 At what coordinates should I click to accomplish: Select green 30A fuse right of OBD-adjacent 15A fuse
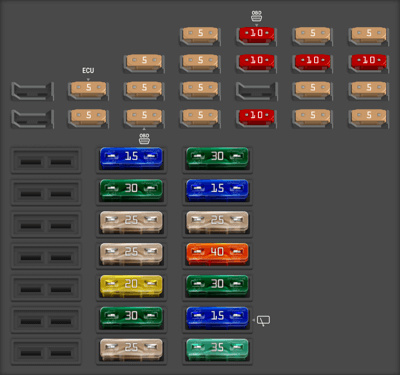coord(217,158)
